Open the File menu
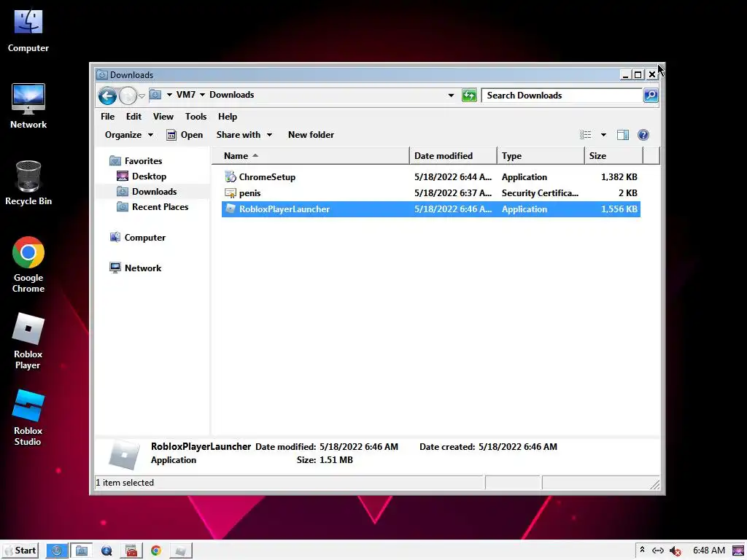Screen dimensions: 747x560 108,117
